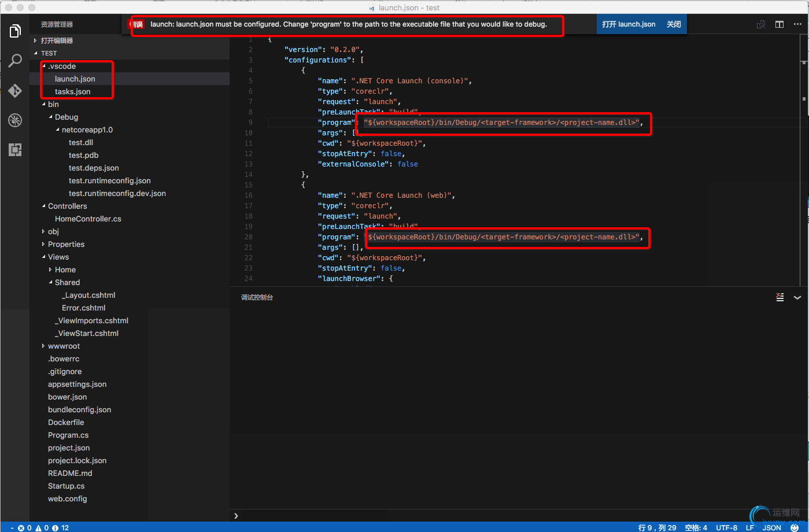Click the 打开 launch.json button
Screen dimensions: 809x532
pos(629,24)
